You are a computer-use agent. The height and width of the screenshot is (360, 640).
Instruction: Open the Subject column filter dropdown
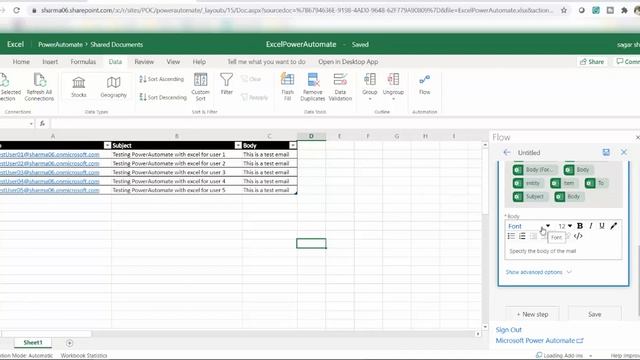(238, 145)
